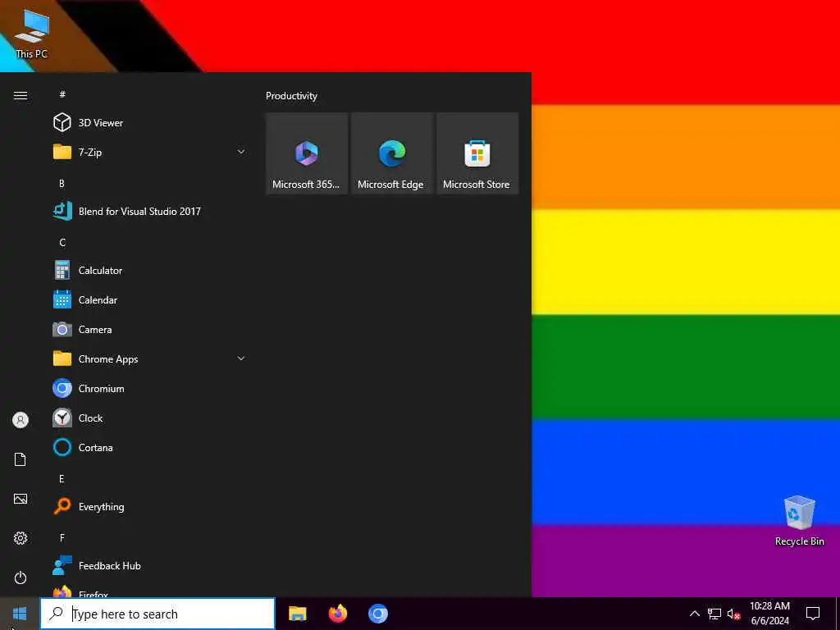Click the # letter header
Image resolution: width=840 pixels, height=630 pixels.
click(x=62, y=94)
